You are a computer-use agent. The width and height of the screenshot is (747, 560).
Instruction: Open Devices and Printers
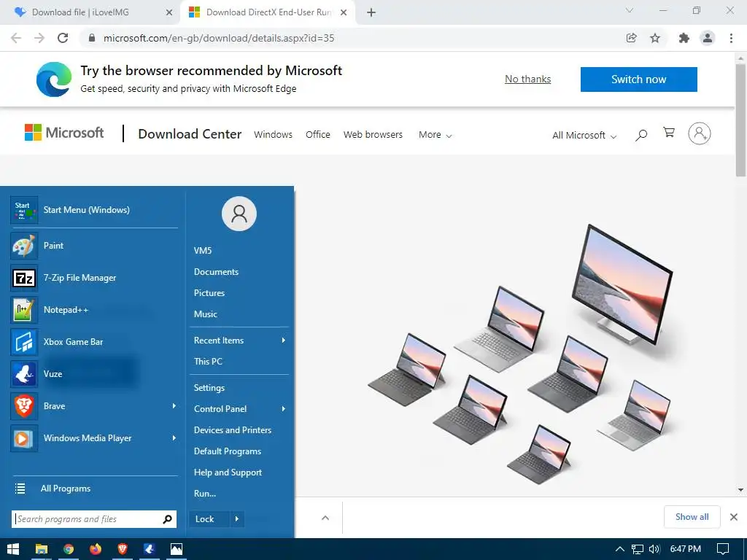point(233,430)
